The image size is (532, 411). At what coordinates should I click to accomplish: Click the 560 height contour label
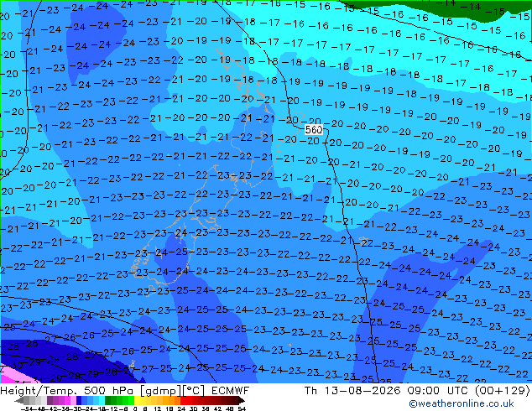(x=314, y=130)
